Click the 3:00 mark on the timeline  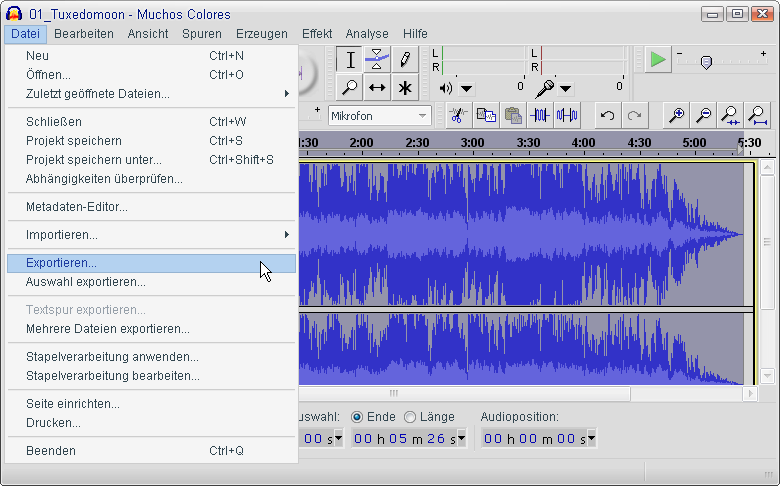pyautogui.click(x=472, y=143)
